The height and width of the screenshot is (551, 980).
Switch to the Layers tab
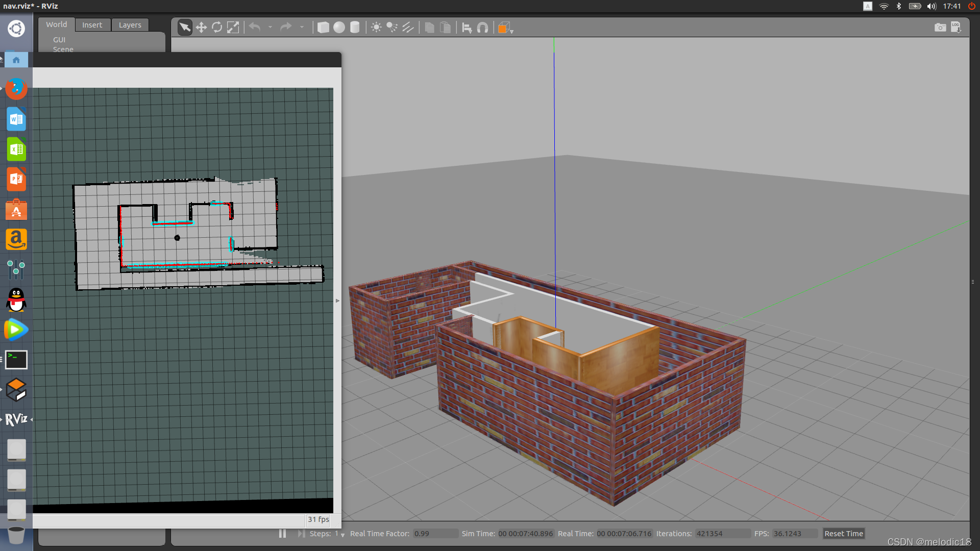pyautogui.click(x=130, y=24)
